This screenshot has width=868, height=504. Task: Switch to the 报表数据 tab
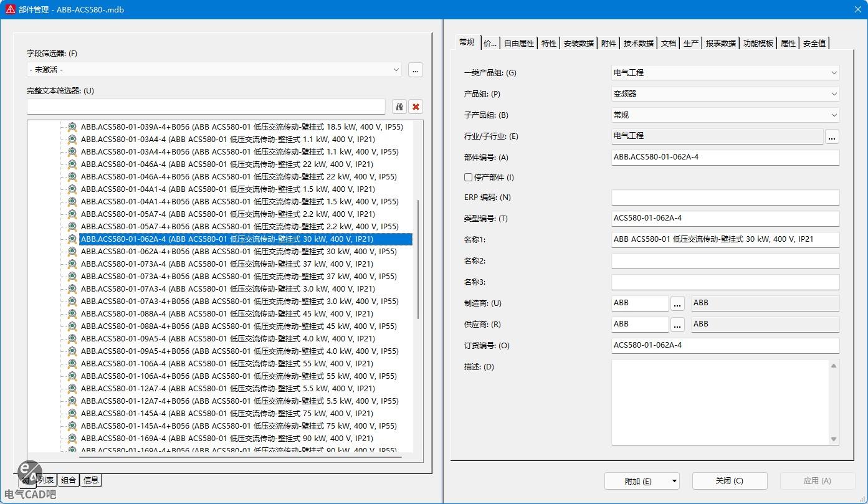pyautogui.click(x=721, y=43)
